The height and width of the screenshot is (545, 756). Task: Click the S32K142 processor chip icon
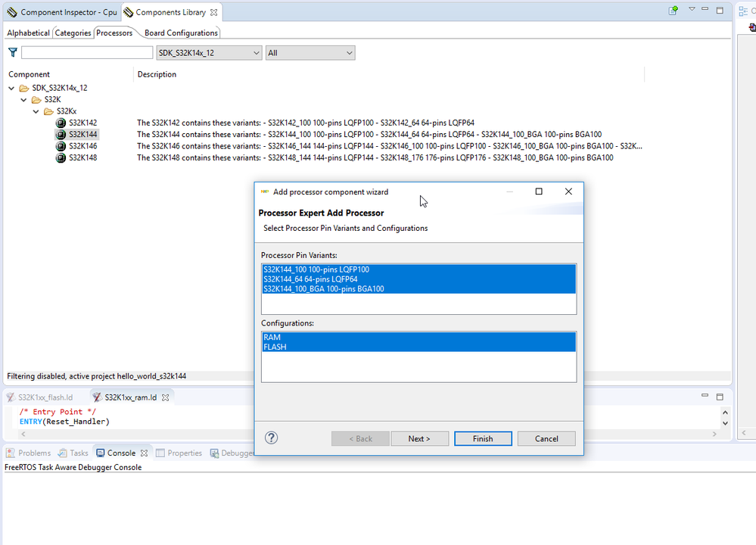(61, 123)
